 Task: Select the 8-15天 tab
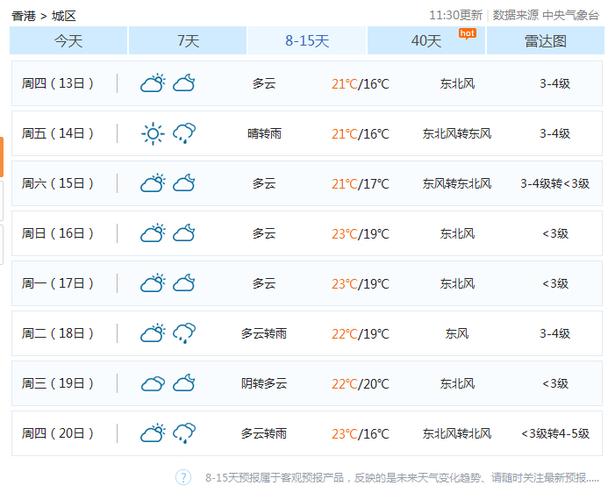[x=307, y=40]
